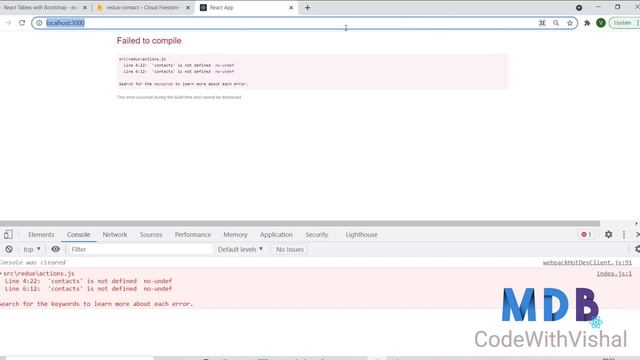Open the Memory panel
The height and width of the screenshot is (360, 640).
pyautogui.click(x=235, y=235)
